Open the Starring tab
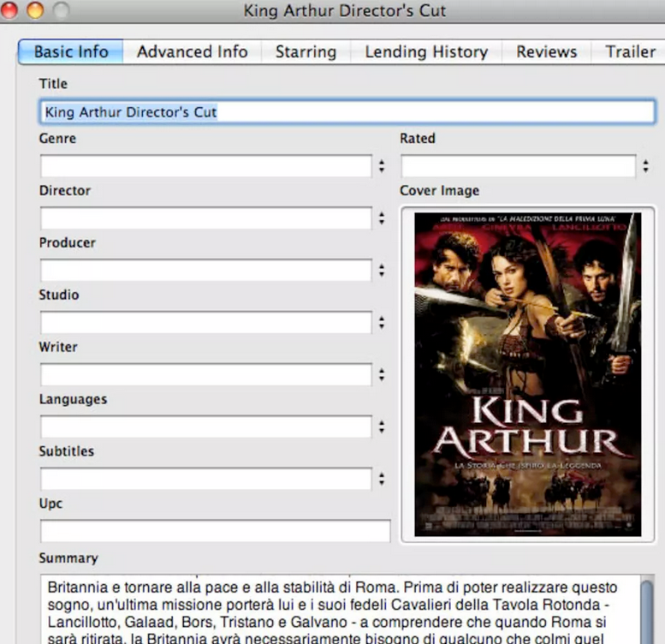665x644 pixels. [306, 51]
